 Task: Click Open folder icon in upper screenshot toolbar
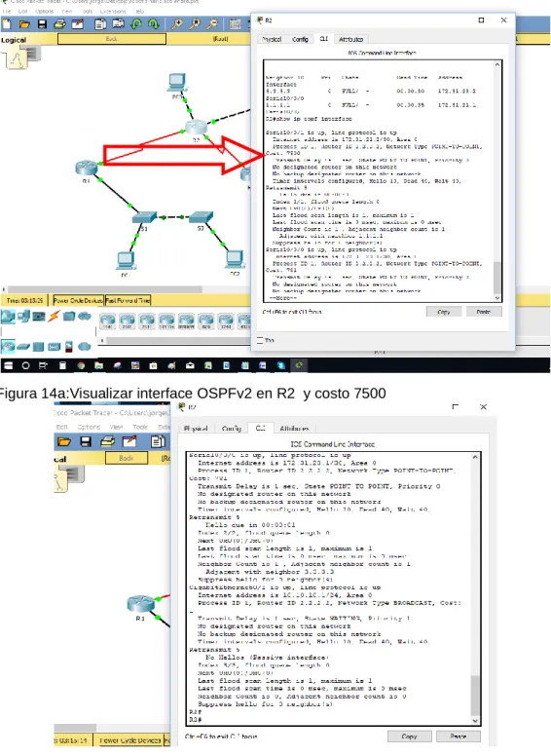pyautogui.click(x=24, y=23)
